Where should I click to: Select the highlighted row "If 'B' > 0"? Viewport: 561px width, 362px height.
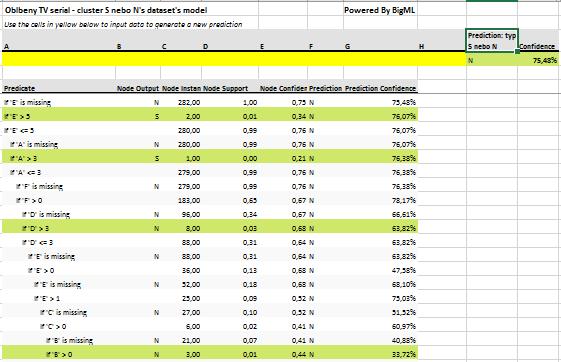pyautogui.click(x=210, y=354)
